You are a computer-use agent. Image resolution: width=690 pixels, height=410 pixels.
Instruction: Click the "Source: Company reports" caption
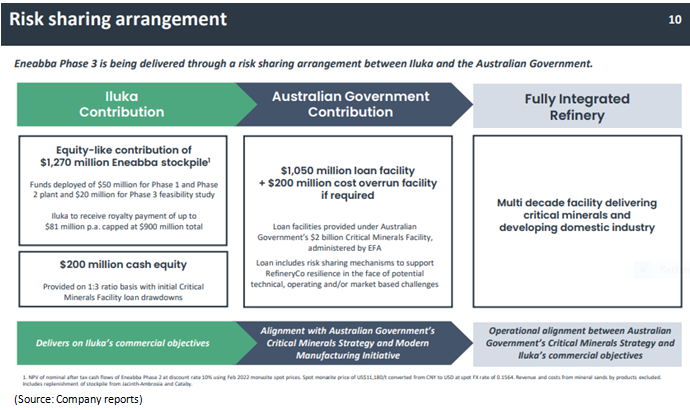click(78, 400)
